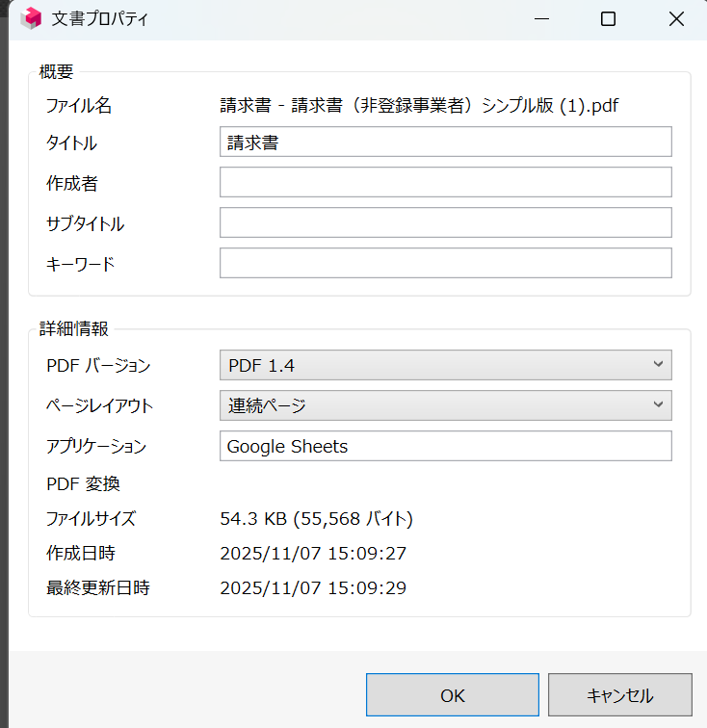Confirm with the OK button
The height and width of the screenshot is (728, 707).
pos(453,695)
